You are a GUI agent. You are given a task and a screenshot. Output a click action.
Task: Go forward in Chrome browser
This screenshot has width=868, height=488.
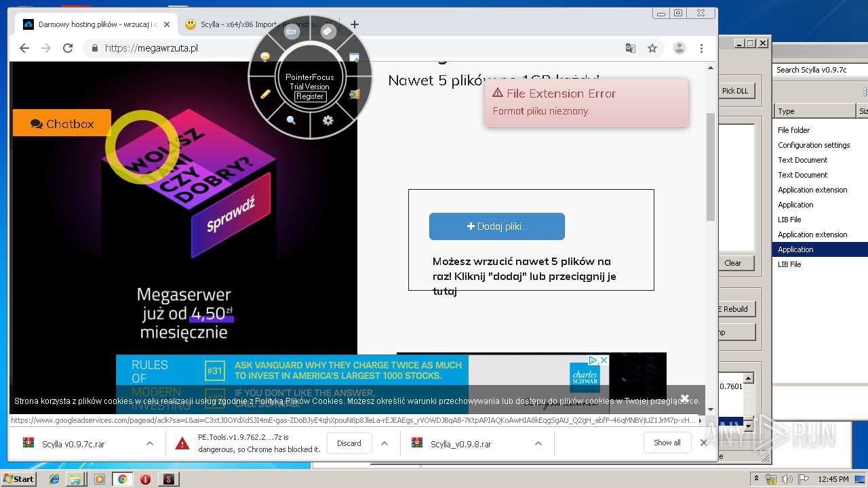coord(46,48)
